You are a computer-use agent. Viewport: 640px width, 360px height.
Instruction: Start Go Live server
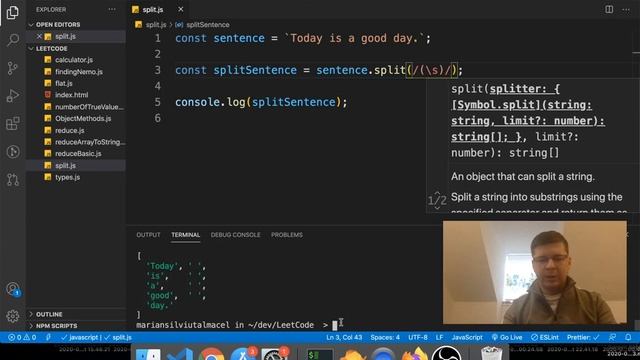(x=507, y=338)
